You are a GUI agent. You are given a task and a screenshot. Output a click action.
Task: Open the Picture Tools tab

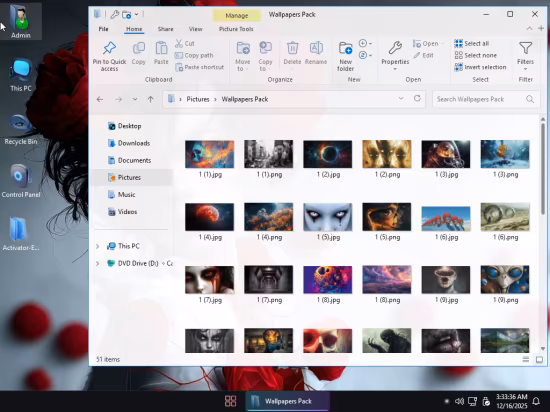click(236, 29)
